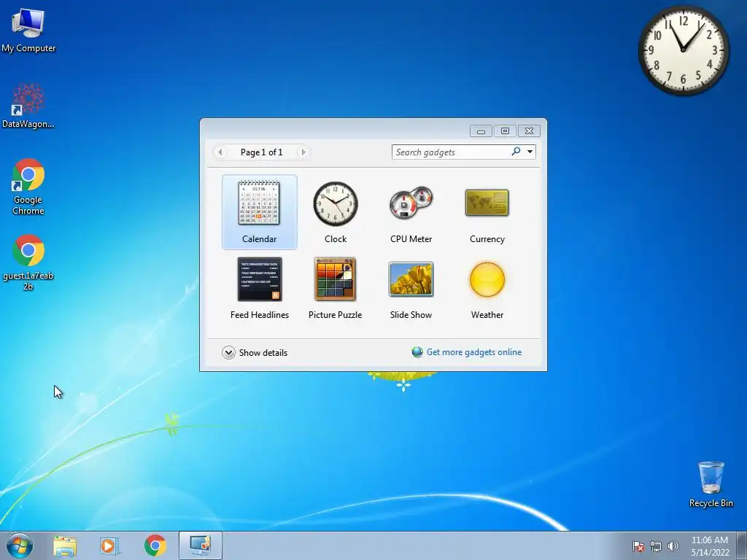747x560 pixels.
Task: Go to next gadgets page
Action: [303, 152]
